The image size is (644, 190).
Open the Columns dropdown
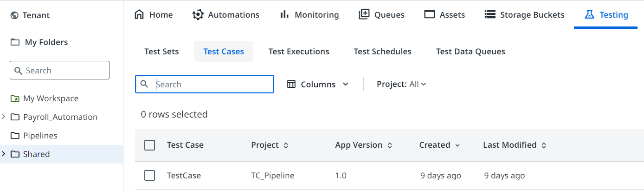[x=318, y=85]
